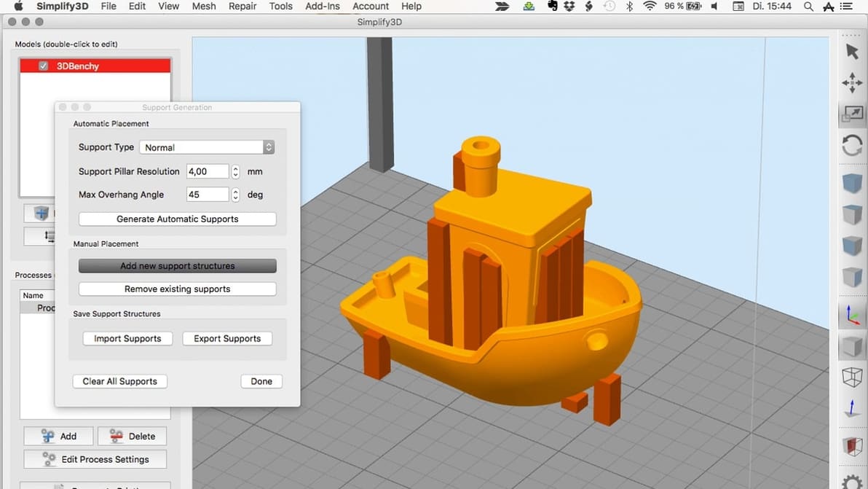Activate the move model tool
The image size is (868, 489).
[853, 82]
